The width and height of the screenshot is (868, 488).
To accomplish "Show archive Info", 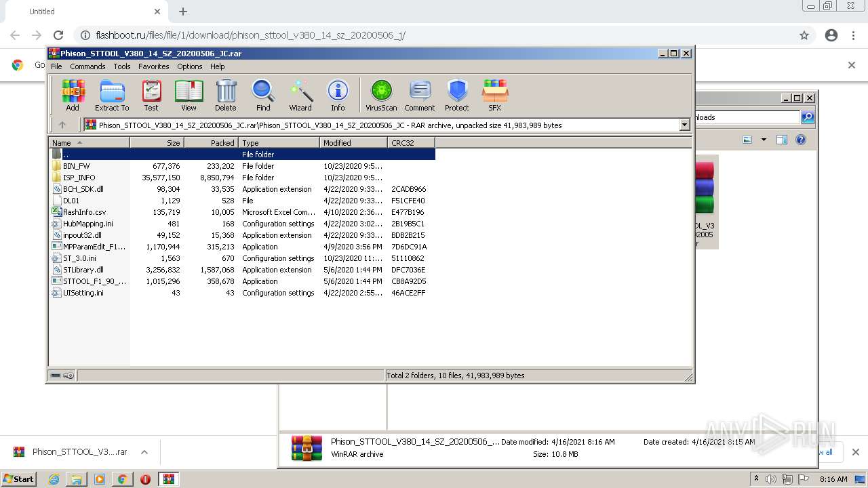I will [x=338, y=95].
